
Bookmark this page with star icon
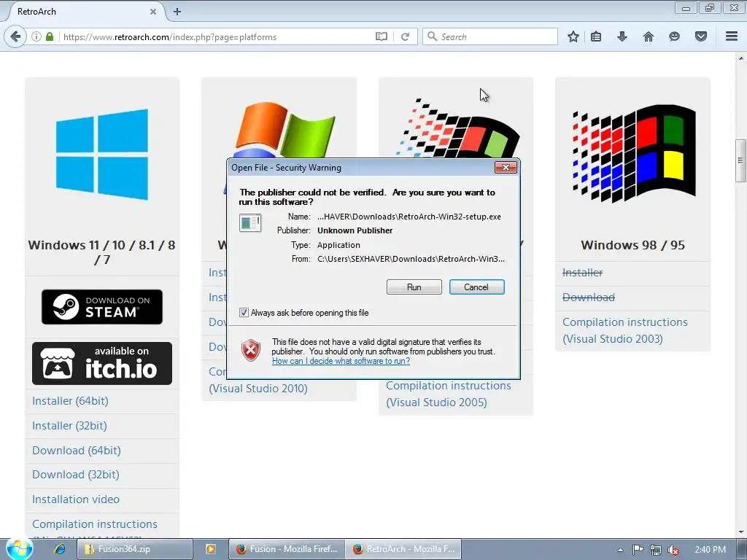pos(573,36)
